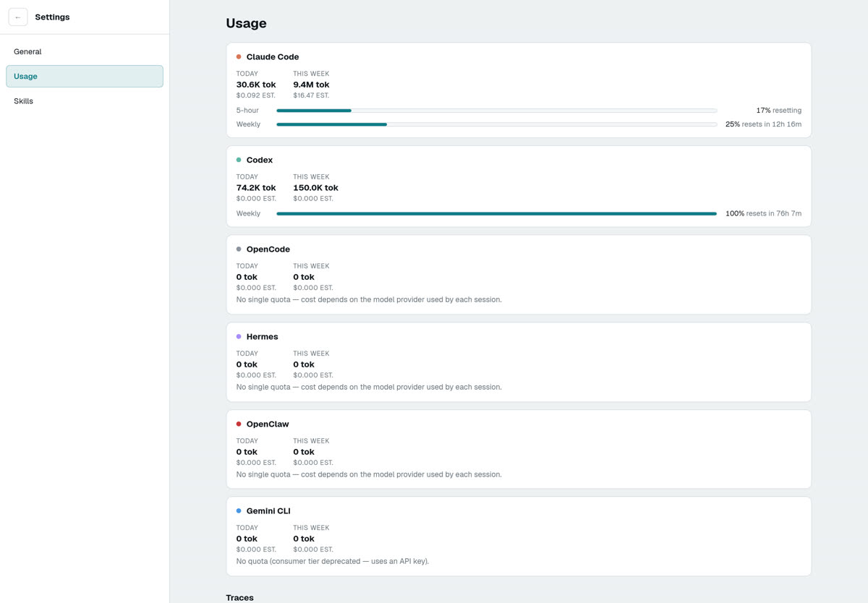Click the red dot next to OpenClaw
This screenshot has width=868, height=603.
click(x=239, y=424)
